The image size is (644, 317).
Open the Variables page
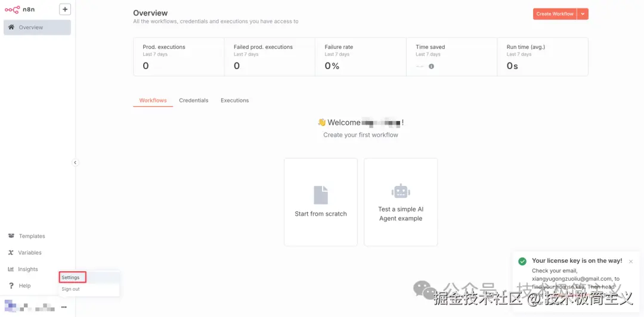click(x=30, y=253)
